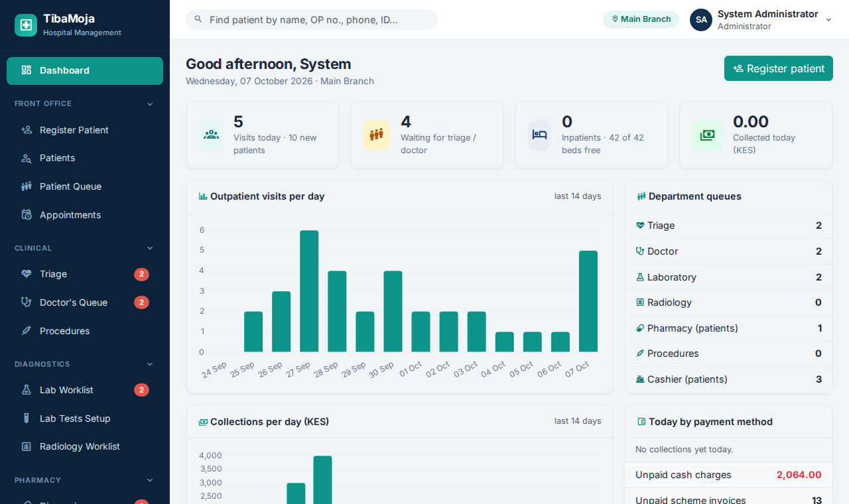Open the Main Branch selector
The image size is (849, 504).
pyautogui.click(x=641, y=19)
